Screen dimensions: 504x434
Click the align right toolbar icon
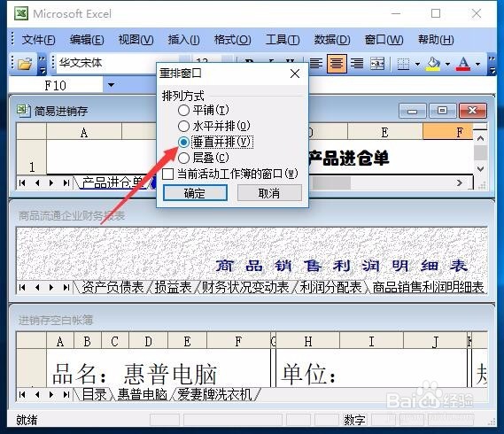(357, 64)
